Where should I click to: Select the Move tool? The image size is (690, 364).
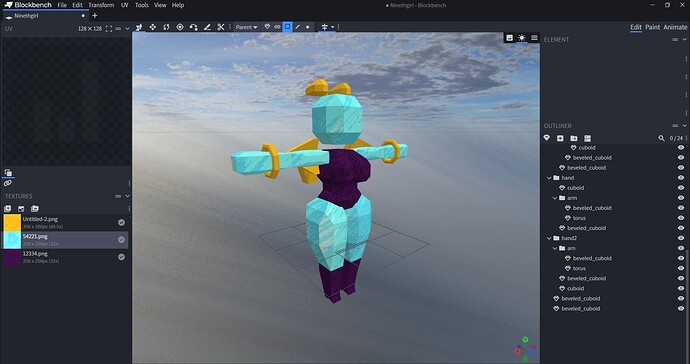tap(152, 27)
